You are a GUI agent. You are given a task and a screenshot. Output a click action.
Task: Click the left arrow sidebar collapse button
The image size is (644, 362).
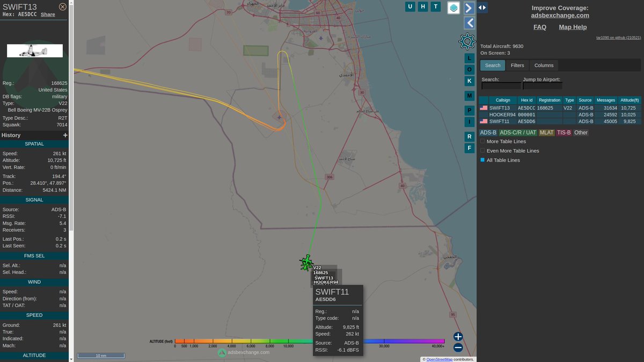469,23
